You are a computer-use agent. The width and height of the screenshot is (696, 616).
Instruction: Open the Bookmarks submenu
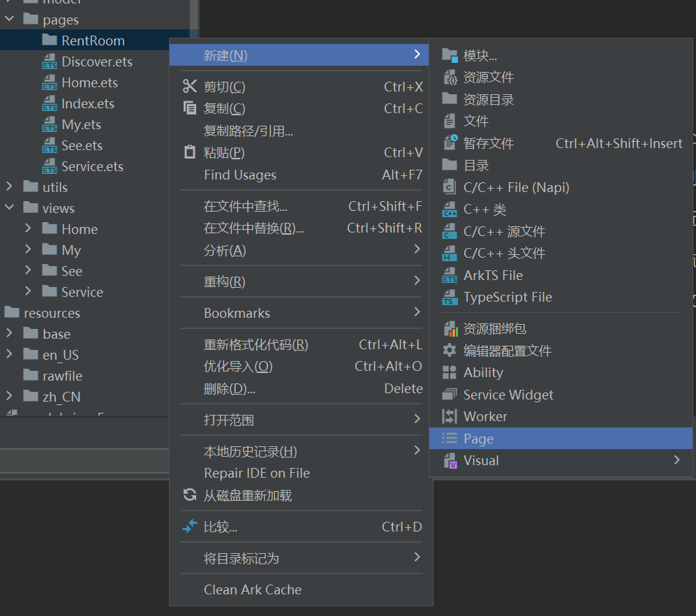tap(301, 313)
